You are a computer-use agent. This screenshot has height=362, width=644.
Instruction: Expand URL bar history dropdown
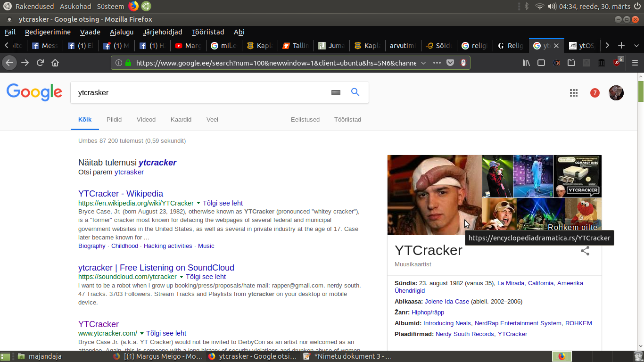pos(423,63)
